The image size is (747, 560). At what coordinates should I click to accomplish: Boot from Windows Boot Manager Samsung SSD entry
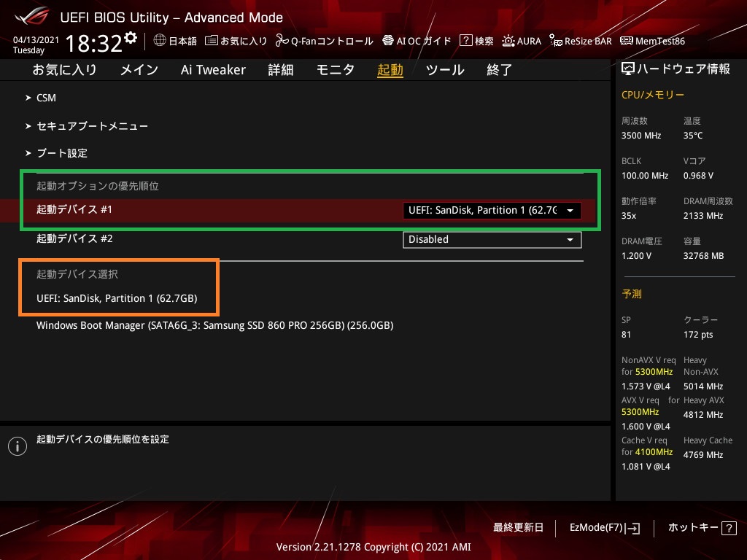pyautogui.click(x=215, y=326)
